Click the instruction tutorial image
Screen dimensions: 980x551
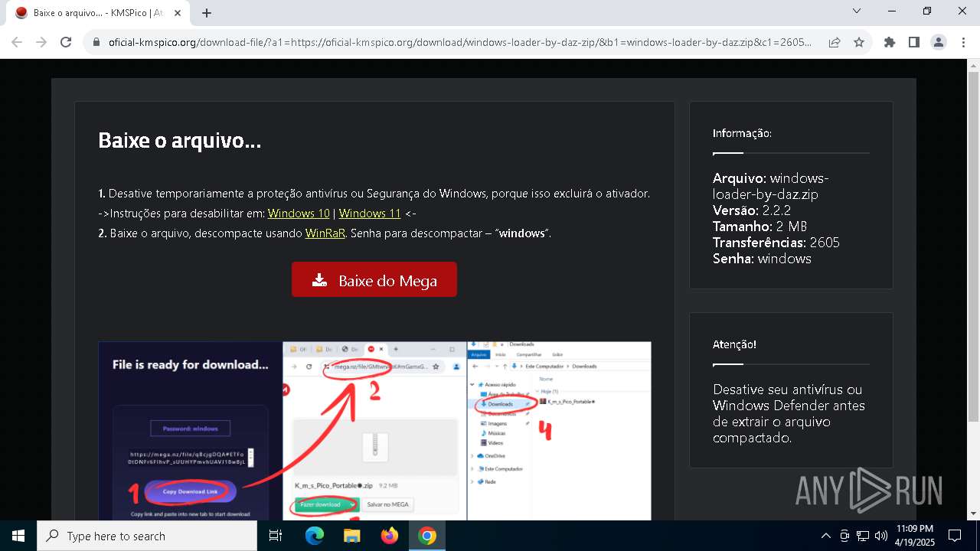(x=374, y=431)
